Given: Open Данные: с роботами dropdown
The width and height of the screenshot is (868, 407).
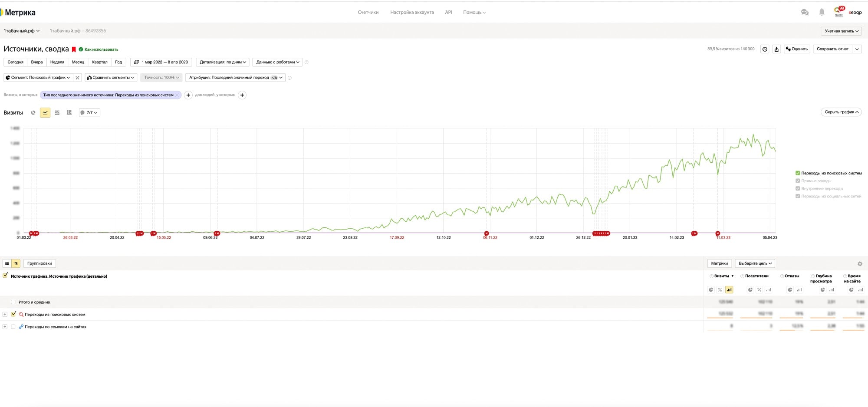Looking at the screenshot, I should pyautogui.click(x=277, y=62).
